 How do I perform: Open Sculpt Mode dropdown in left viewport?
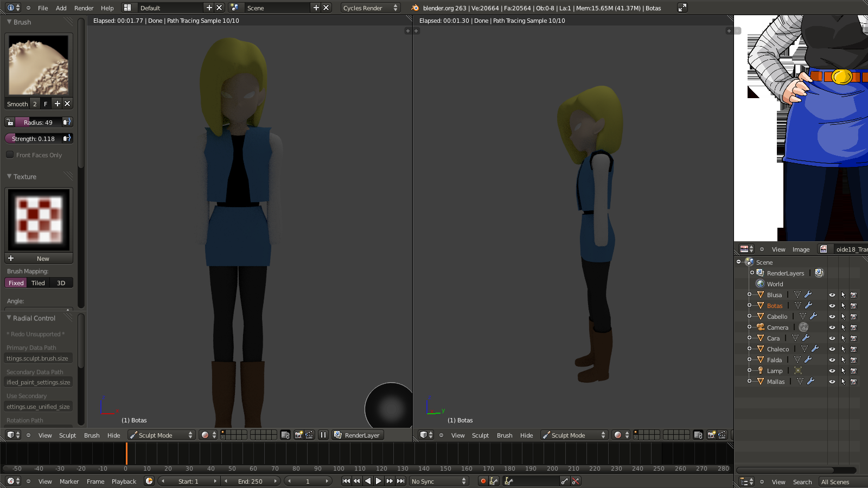coord(161,435)
